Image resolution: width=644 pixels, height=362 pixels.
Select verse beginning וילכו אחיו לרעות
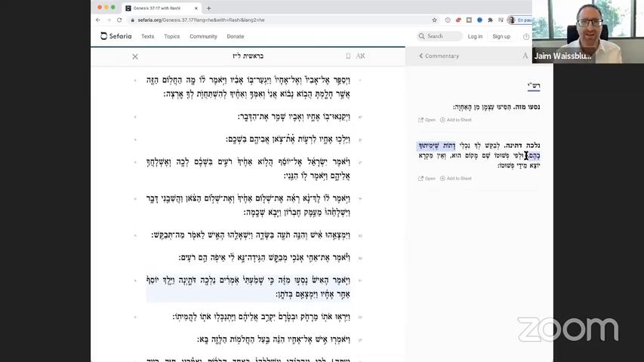[x=288, y=140]
